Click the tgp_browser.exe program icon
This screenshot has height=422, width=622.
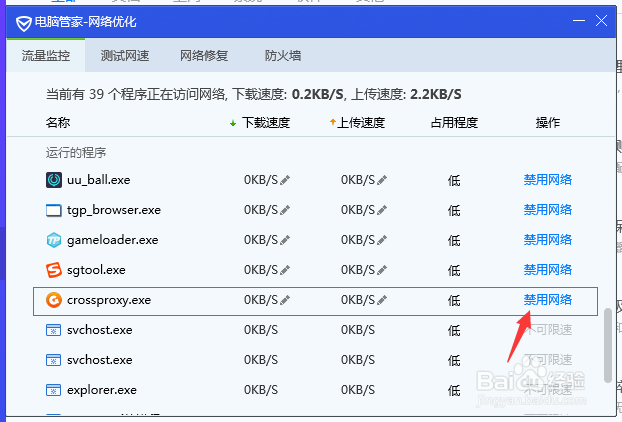click(54, 210)
